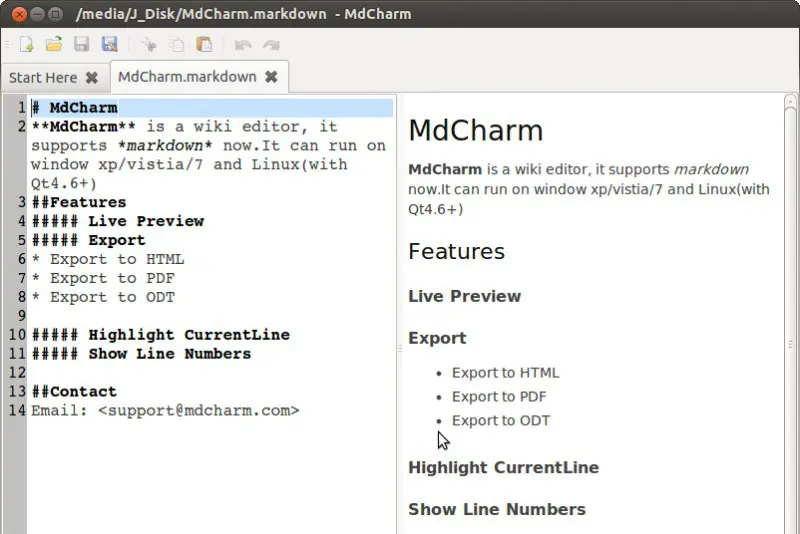Click the support@mdcharm.com email line

(165, 410)
